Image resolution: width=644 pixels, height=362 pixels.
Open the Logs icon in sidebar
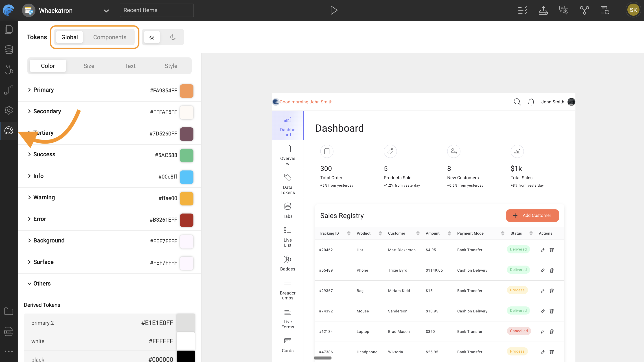(x=9, y=331)
